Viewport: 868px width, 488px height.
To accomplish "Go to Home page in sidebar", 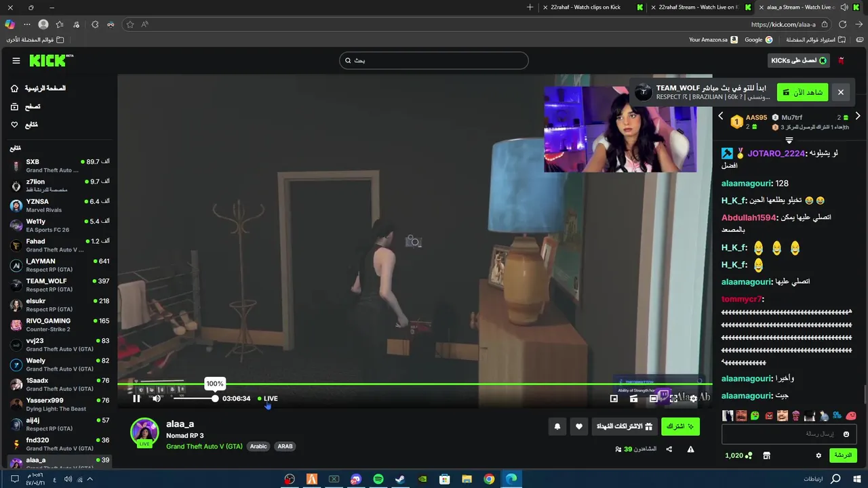I will click(x=38, y=88).
